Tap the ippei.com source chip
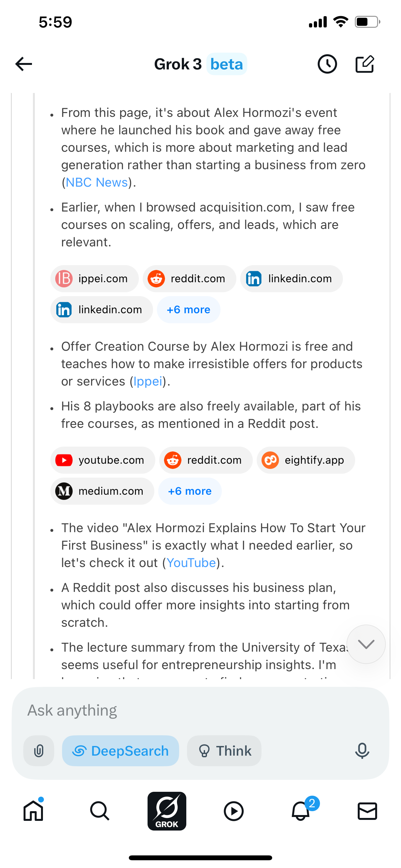 coord(94,279)
